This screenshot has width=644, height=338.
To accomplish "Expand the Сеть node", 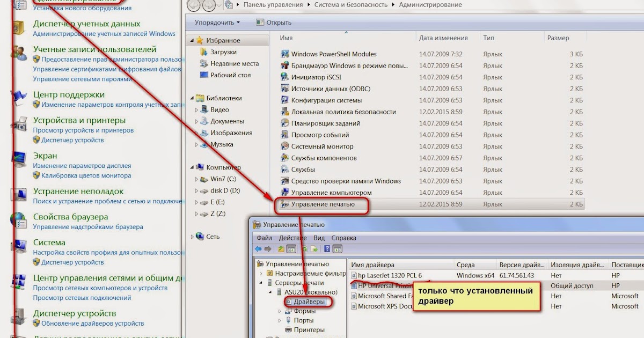I will [193, 237].
